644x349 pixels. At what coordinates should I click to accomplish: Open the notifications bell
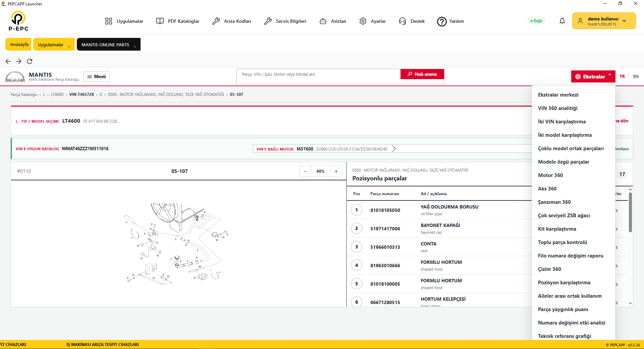click(x=562, y=21)
